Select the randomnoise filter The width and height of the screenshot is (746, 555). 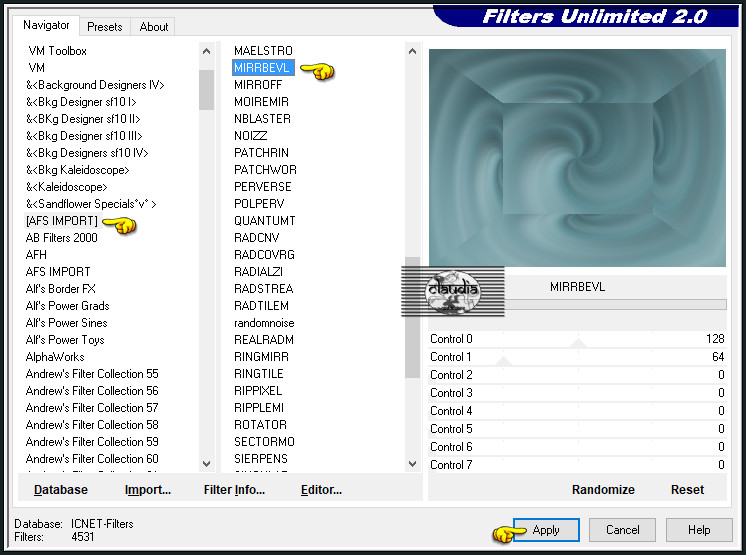[264, 323]
